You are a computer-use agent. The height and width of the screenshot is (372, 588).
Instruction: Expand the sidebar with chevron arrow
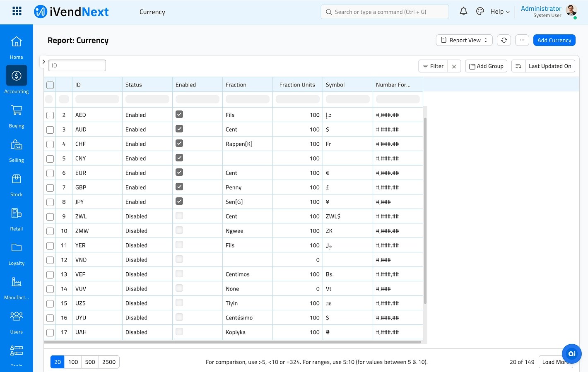click(x=43, y=62)
